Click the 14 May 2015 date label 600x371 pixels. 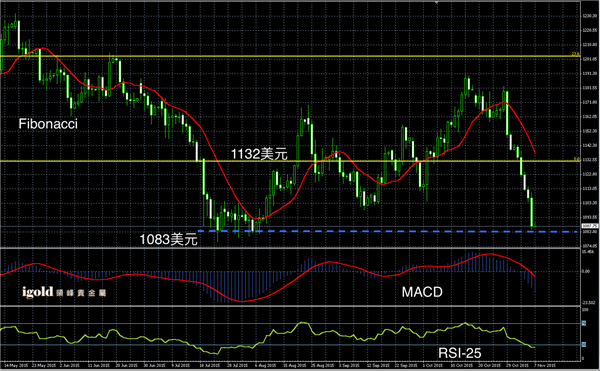click(x=13, y=366)
